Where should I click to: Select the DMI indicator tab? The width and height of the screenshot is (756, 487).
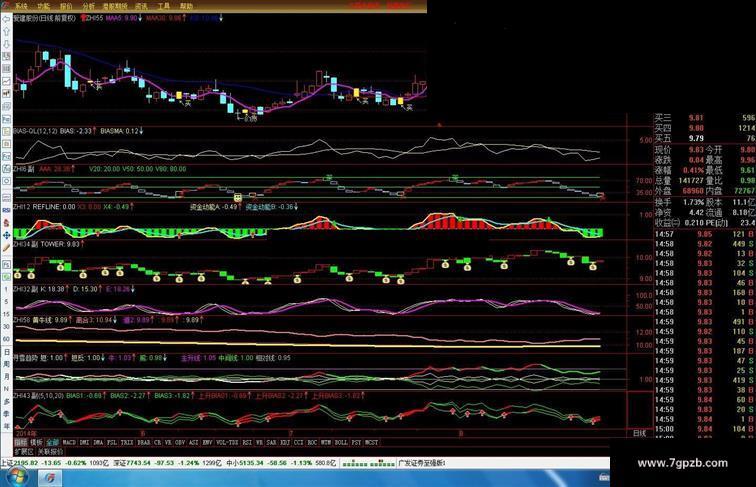point(84,442)
